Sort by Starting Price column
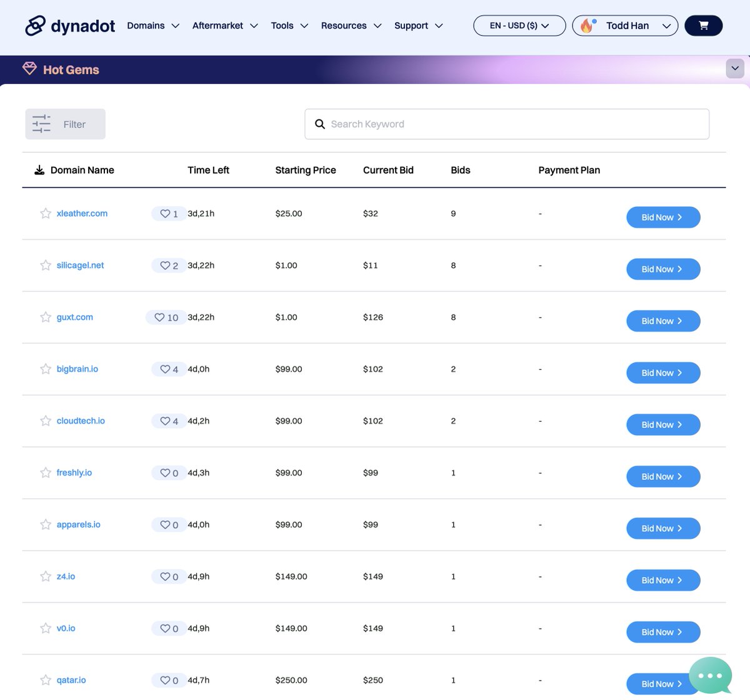This screenshot has width=750, height=700. [306, 170]
